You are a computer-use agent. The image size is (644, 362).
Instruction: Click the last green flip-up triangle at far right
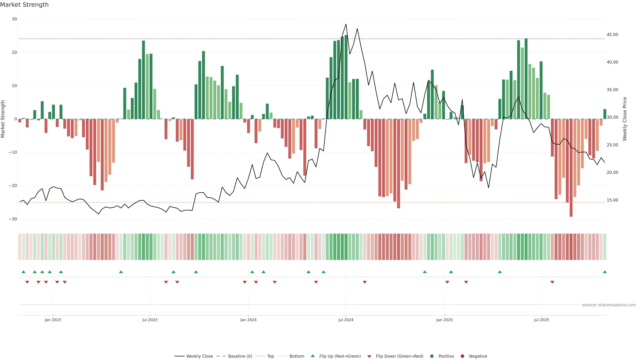tap(604, 272)
